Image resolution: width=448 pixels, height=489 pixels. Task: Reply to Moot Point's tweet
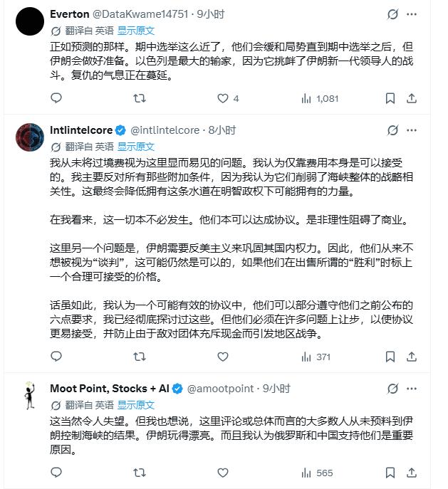[x=56, y=473]
